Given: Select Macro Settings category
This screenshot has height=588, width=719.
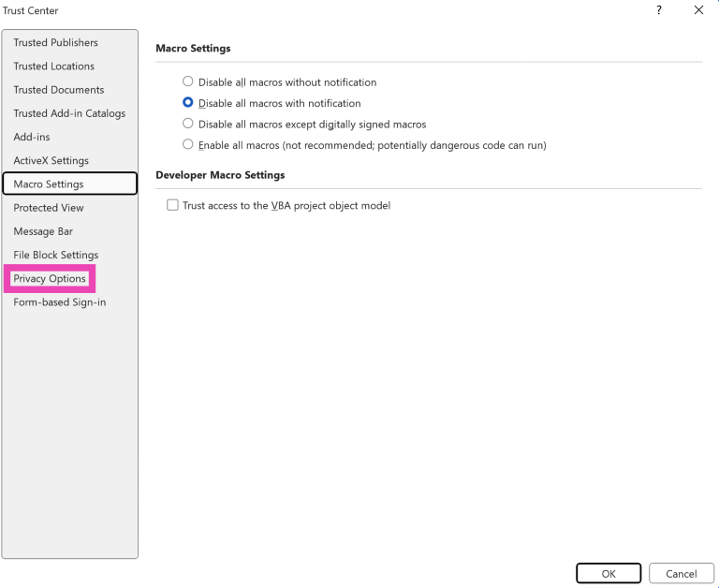Looking at the screenshot, I should pyautogui.click(x=49, y=184).
